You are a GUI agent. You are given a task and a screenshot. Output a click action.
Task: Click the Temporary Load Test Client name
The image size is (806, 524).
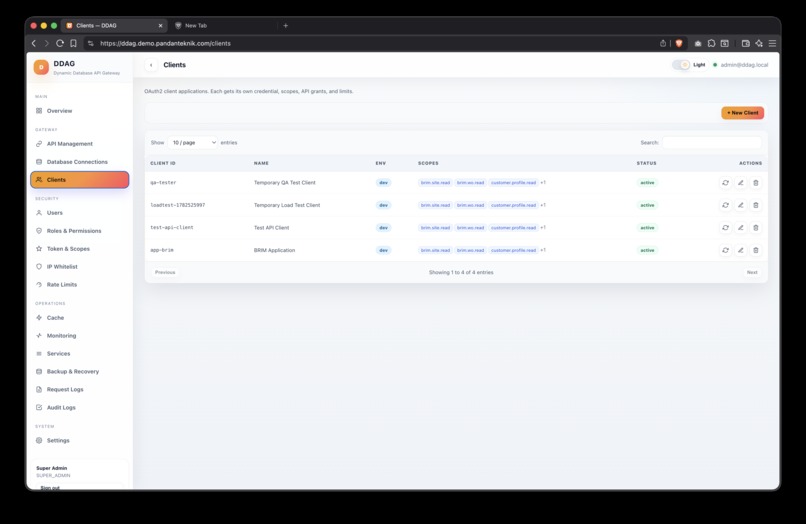(287, 205)
